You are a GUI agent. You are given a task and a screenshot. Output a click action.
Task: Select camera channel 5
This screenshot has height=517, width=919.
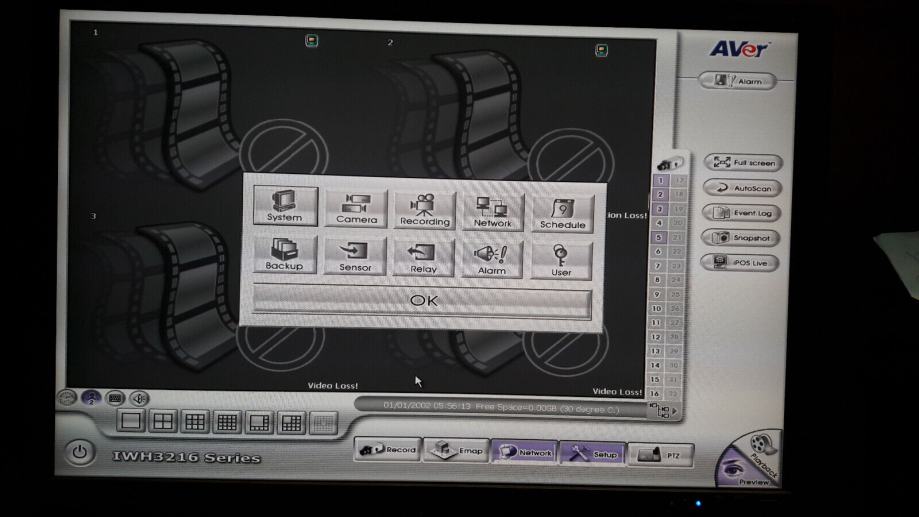(659, 237)
